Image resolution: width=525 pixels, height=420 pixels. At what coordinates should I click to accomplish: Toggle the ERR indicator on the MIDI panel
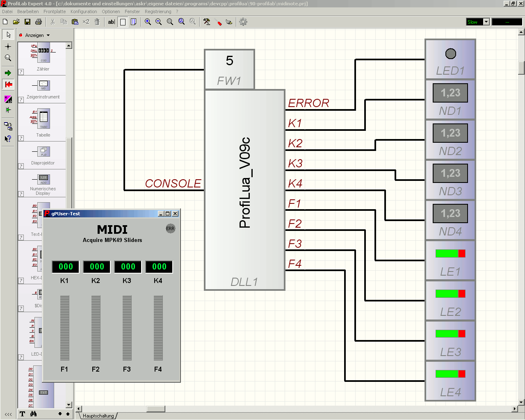click(x=171, y=228)
